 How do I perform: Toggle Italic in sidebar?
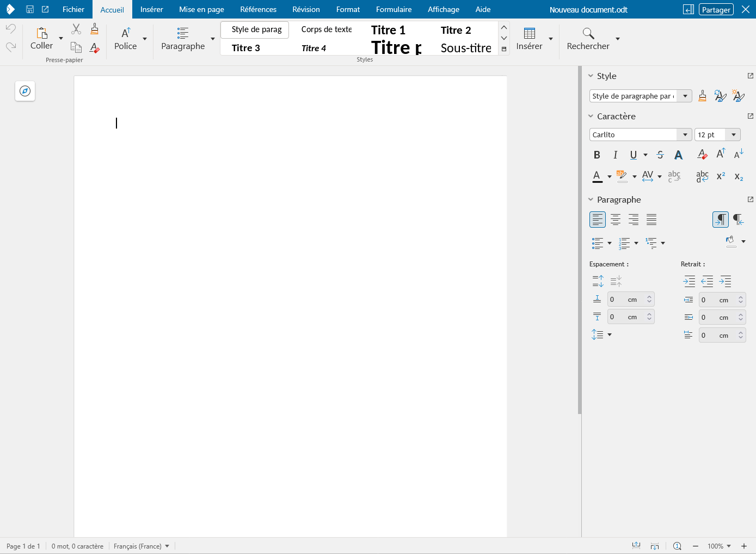pos(615,155)
